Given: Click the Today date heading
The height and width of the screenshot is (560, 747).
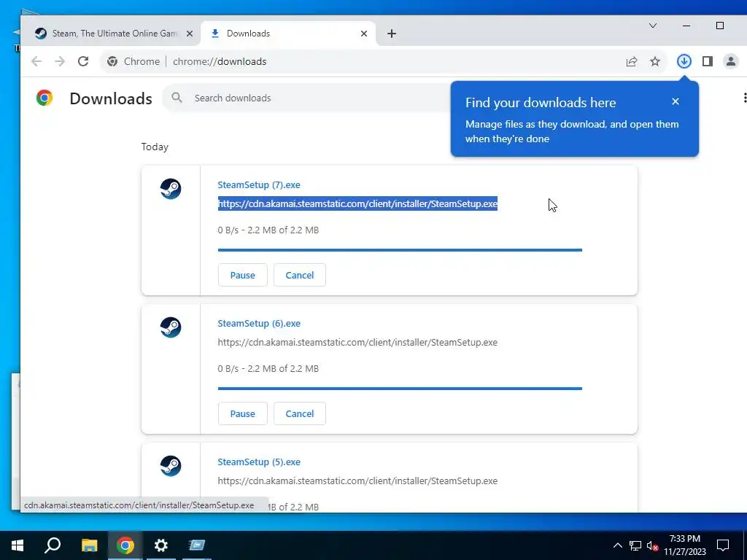Looking at the screenshot, I should pyautogui.click(x=155, y=147).
